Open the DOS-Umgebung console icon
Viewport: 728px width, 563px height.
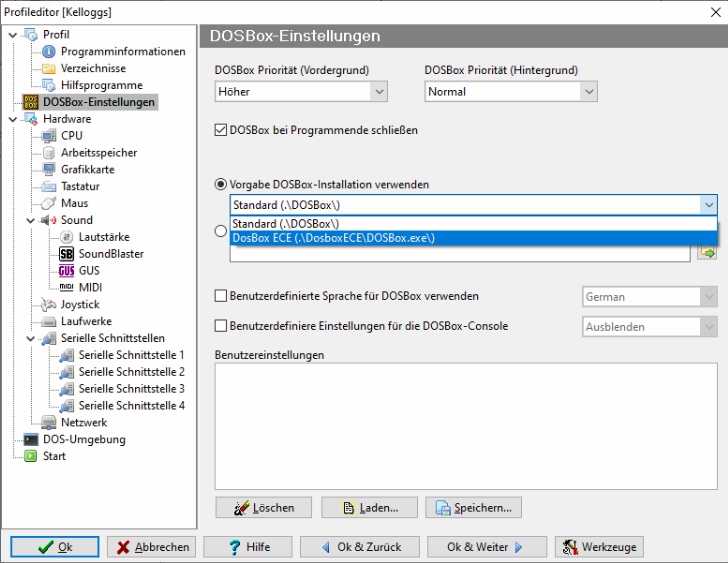coord(31,439)
